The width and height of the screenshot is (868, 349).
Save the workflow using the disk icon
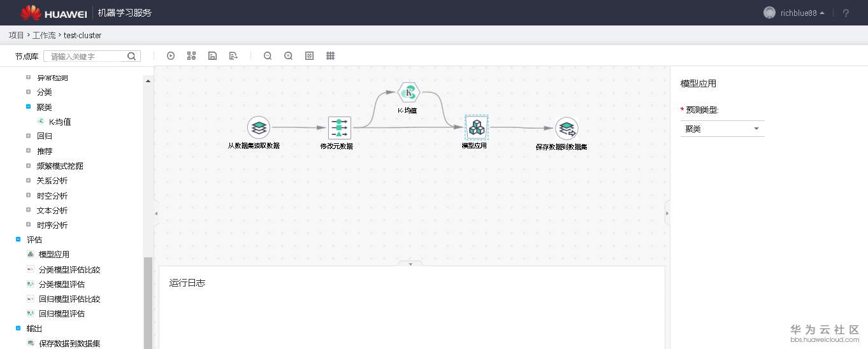point(212,56)
